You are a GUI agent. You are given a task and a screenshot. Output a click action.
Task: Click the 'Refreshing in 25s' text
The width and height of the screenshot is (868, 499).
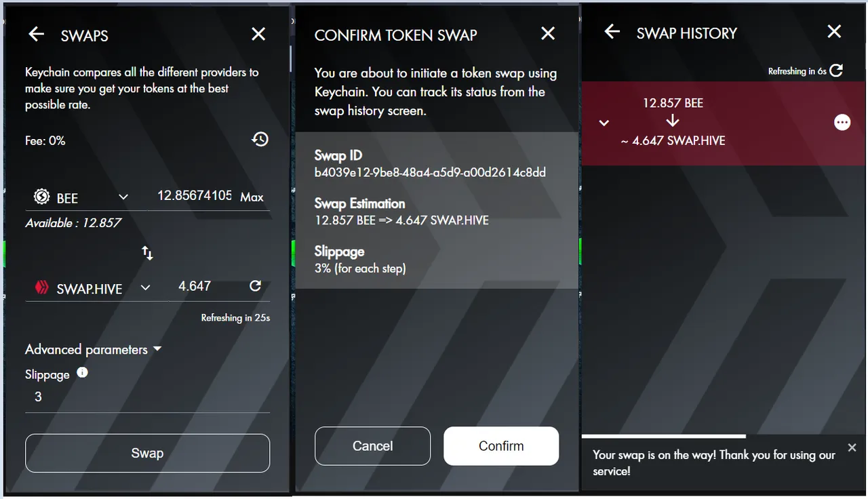click(235, 317)
